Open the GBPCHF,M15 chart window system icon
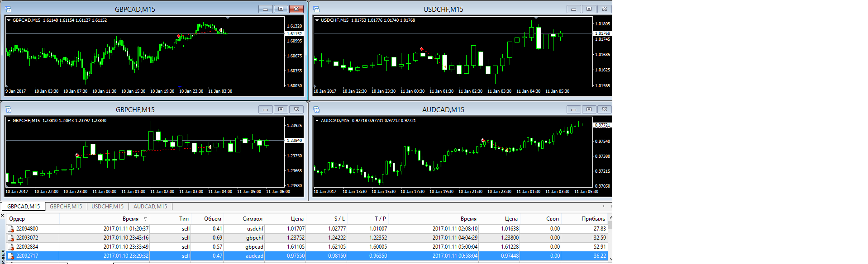 tap(8, 109)
